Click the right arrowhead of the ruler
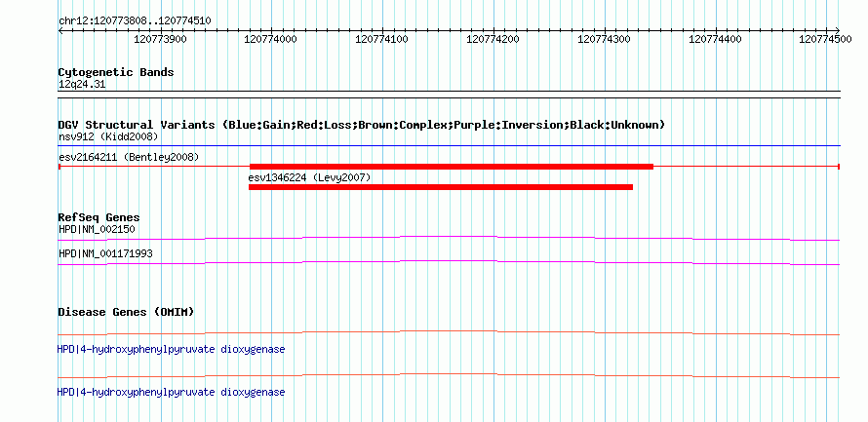 [x=838, y=30]
